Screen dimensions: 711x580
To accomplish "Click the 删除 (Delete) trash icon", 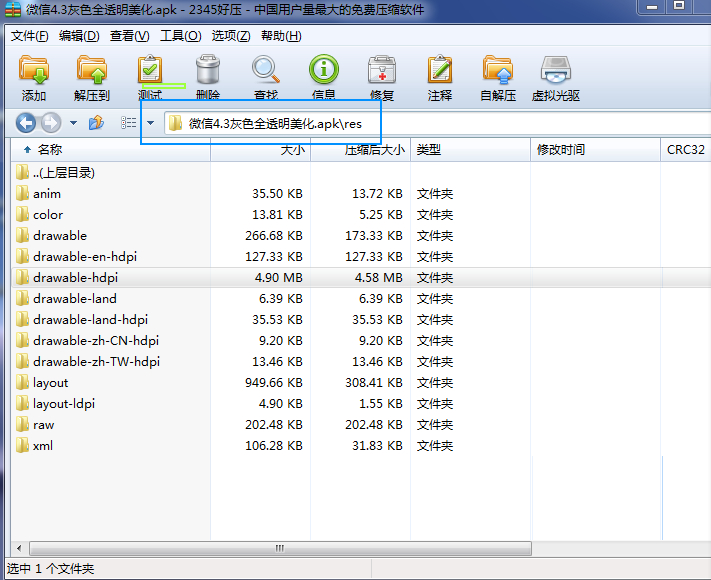I will point(208,69).
